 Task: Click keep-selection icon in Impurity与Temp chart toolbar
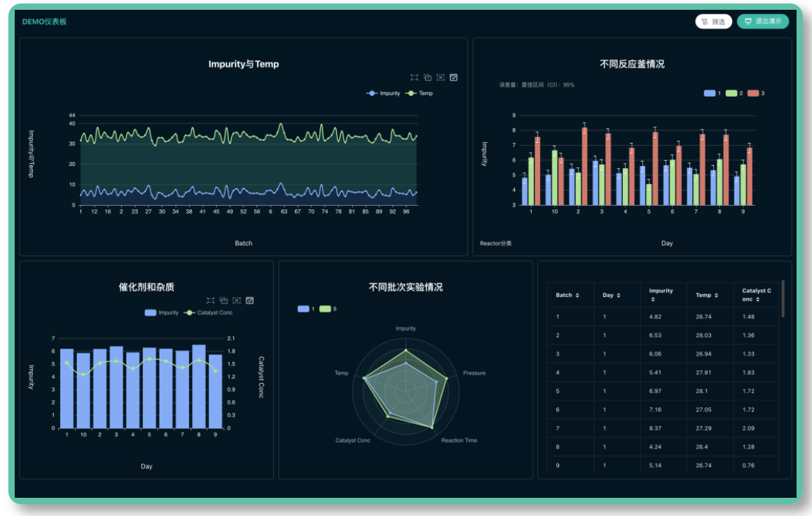[x=427, y=77]
